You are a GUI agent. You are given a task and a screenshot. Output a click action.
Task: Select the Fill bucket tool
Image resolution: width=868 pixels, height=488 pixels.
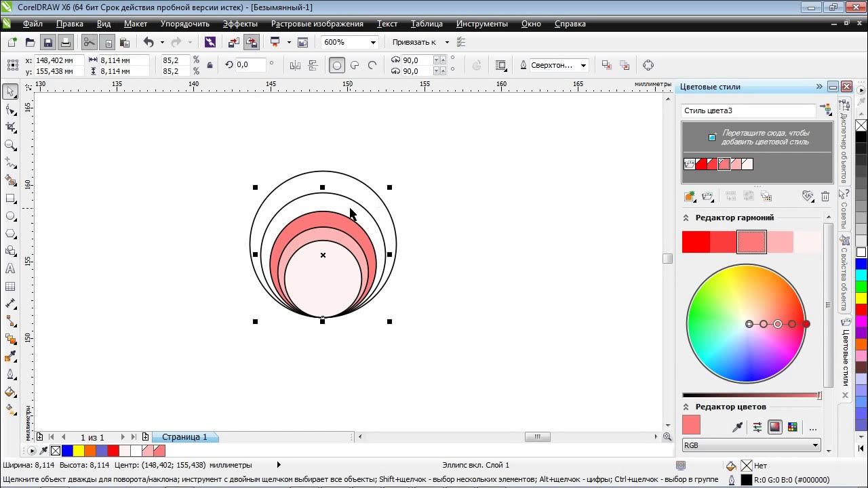(x=10, y=392)
